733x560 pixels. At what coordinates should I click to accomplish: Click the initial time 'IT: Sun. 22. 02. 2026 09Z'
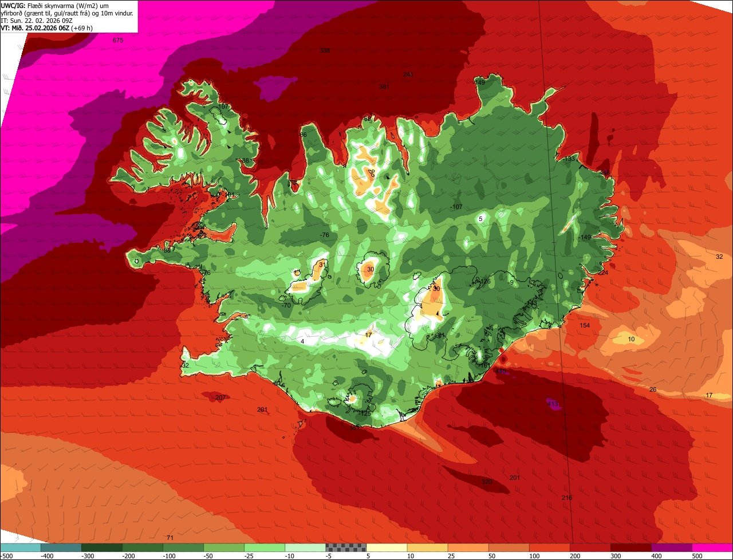pyautogui.click(x=37, y=20)
